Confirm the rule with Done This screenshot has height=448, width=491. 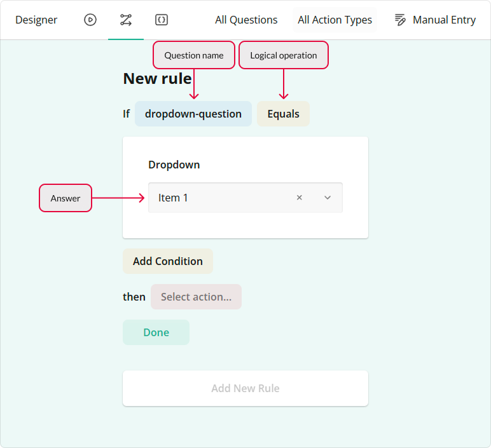coord(156,332)
